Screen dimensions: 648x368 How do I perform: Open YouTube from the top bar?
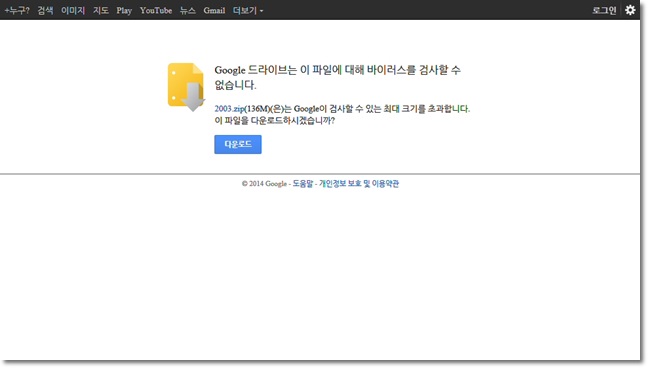coord(156,10)
